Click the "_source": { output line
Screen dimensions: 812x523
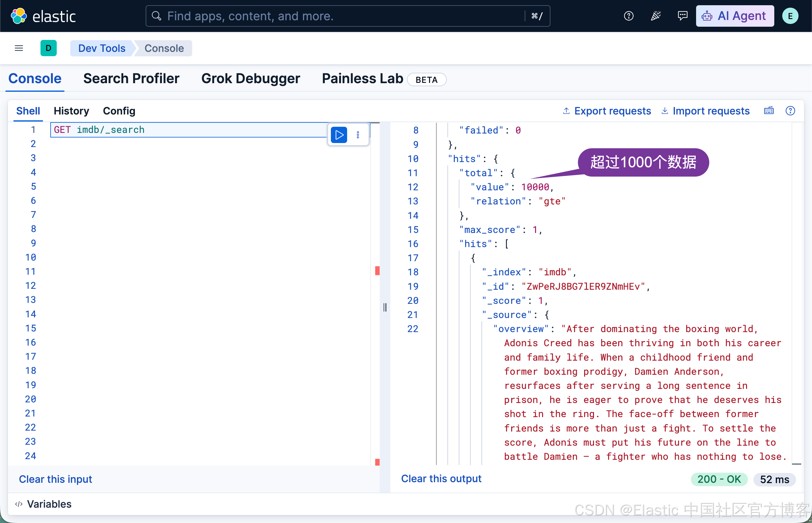[515, 315]
